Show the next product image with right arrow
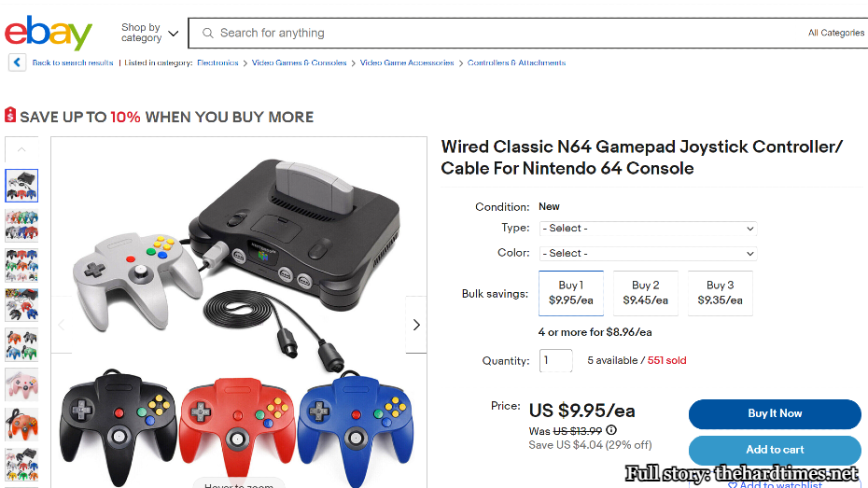The height and width of the screenshot is (488, 868). click(x=416, y=325)
